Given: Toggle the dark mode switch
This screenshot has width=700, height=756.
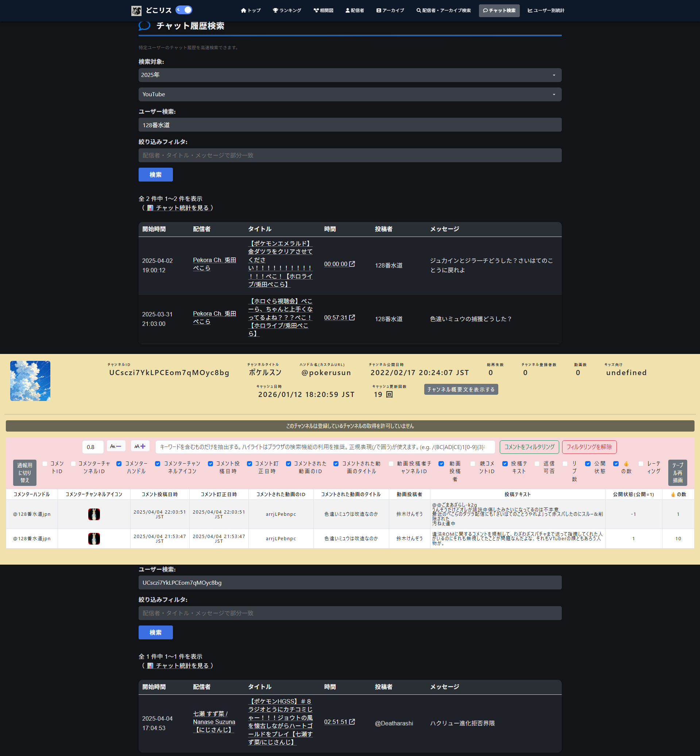Looking at the screenshot, I should point(184,10).
